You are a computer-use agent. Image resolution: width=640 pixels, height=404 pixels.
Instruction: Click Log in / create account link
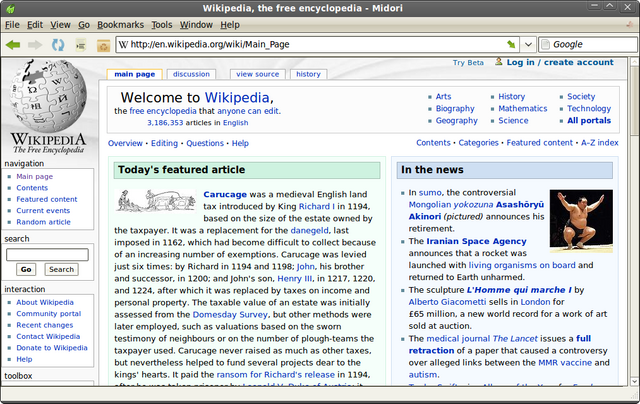(560, 62)
